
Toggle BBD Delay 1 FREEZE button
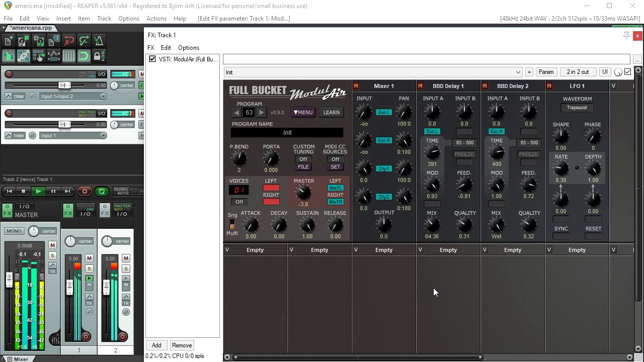pos(464,154)
